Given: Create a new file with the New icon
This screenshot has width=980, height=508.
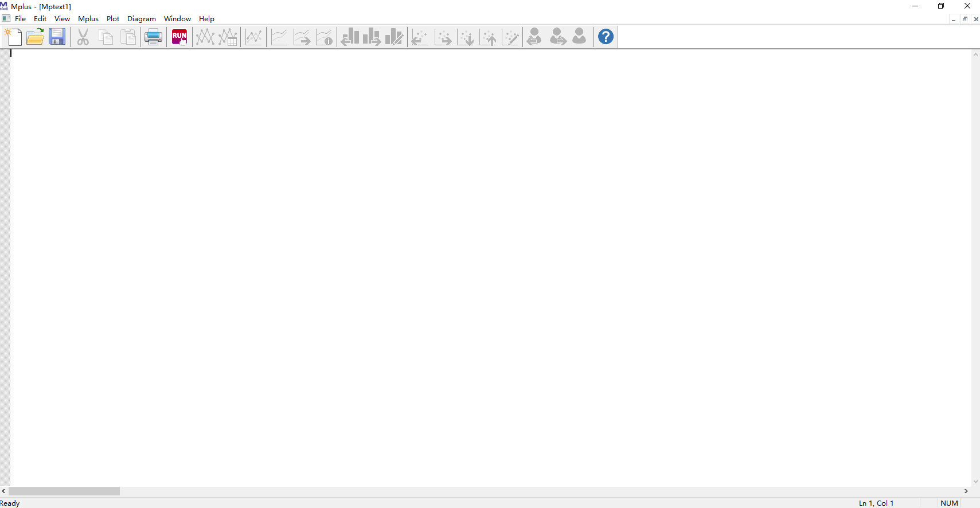Looking at the screenshot, I should (13, 37).
